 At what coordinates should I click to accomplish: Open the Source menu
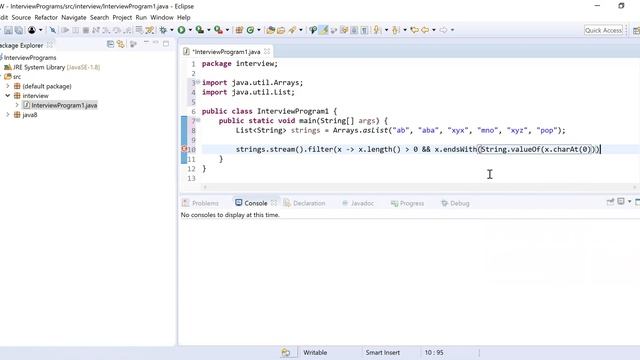pyautogui.click(x=21, y=18)
